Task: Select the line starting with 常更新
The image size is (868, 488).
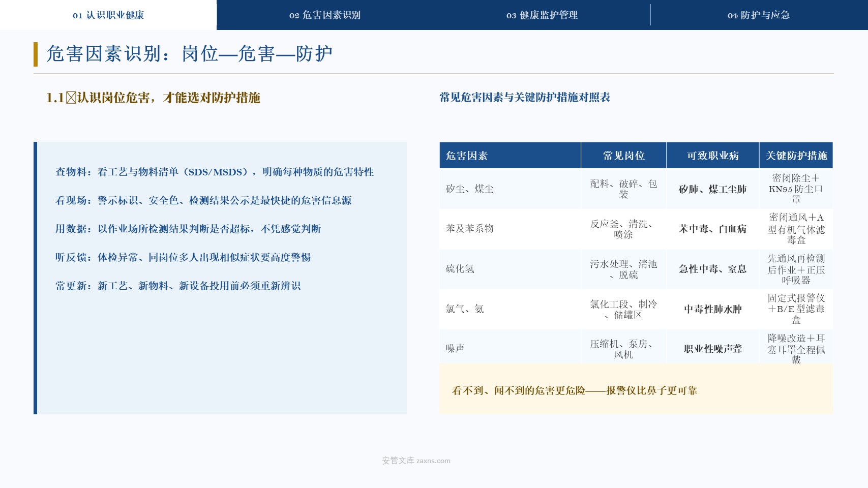Action: point(178,286)
